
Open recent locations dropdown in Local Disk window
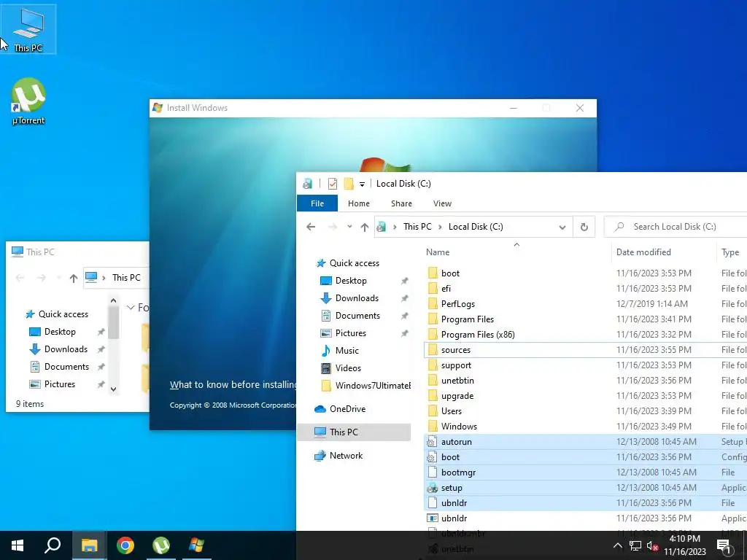pyautogui.click(x=349, y=227)
